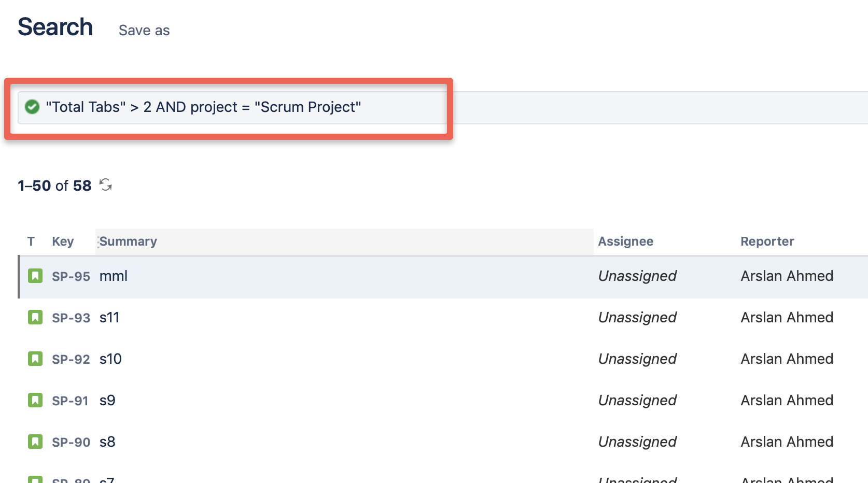Select the story type icon on SP-90
The image size is (868, 483).
34,442
